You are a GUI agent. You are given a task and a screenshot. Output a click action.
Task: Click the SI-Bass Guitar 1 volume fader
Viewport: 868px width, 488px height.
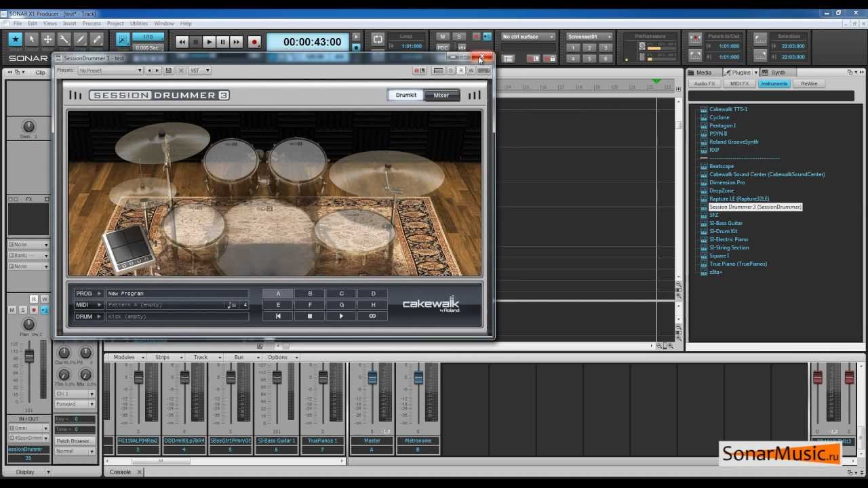[277, 378]
